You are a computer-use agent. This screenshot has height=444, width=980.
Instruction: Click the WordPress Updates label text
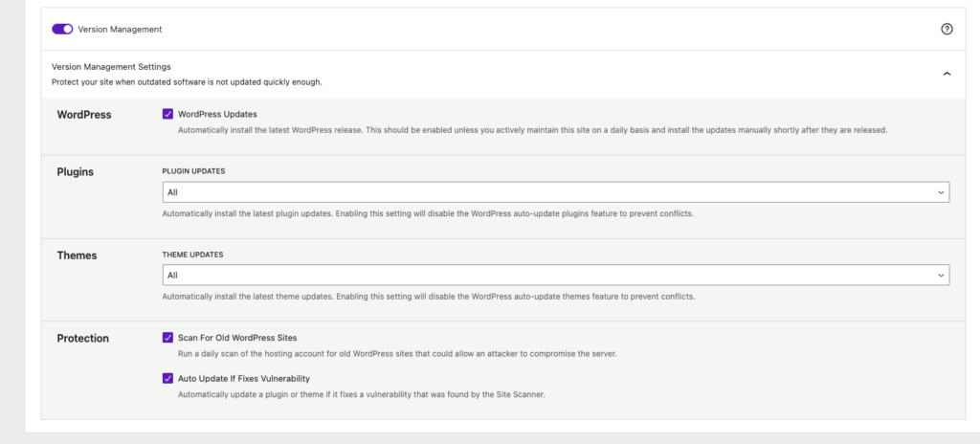coord(217,114)
